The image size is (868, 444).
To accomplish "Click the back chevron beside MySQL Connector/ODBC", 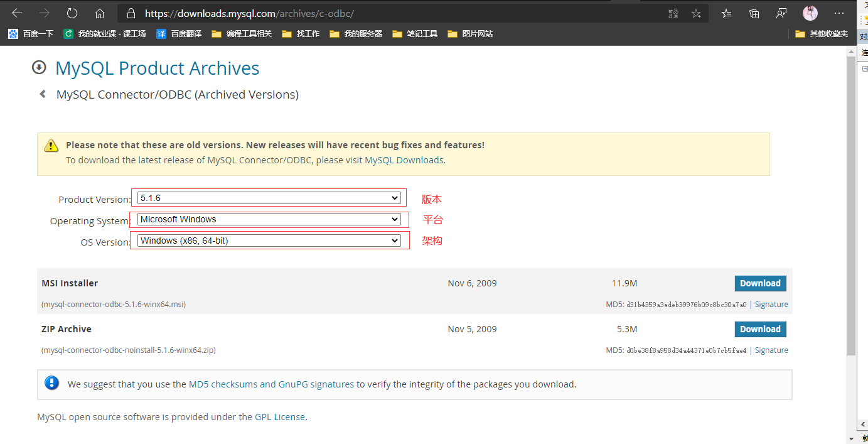I will pyautogui.click(x=43, y=94).
